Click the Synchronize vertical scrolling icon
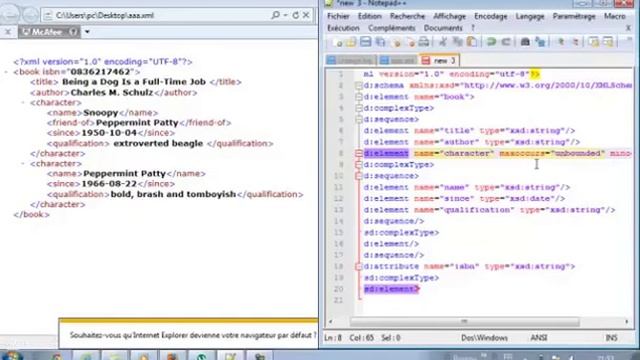Viewport: 640px width, 360px height. tap(594, 42)
